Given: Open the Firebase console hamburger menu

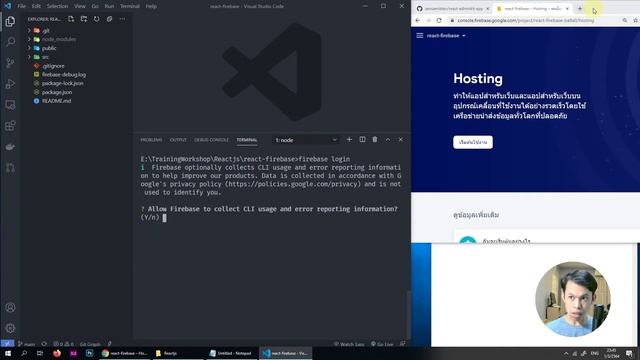Looking at the screenshot, I should click(x=420, y=36).
